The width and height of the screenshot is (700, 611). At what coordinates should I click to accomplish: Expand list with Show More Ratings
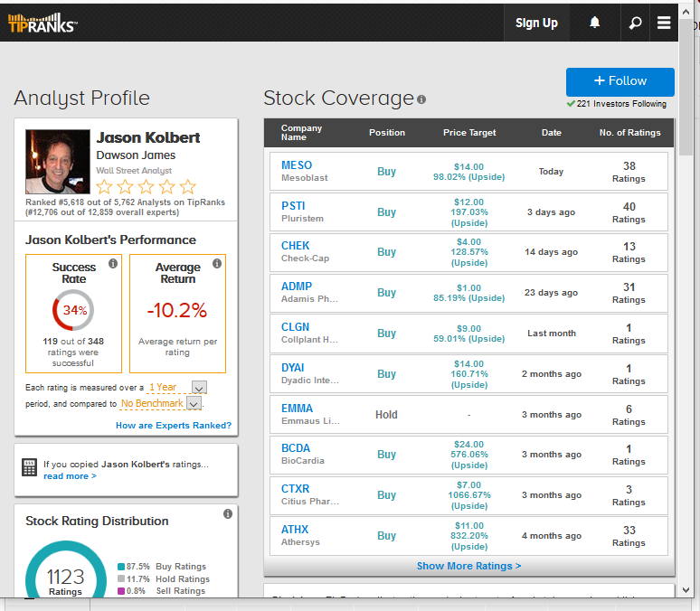[x=468, y=566]
